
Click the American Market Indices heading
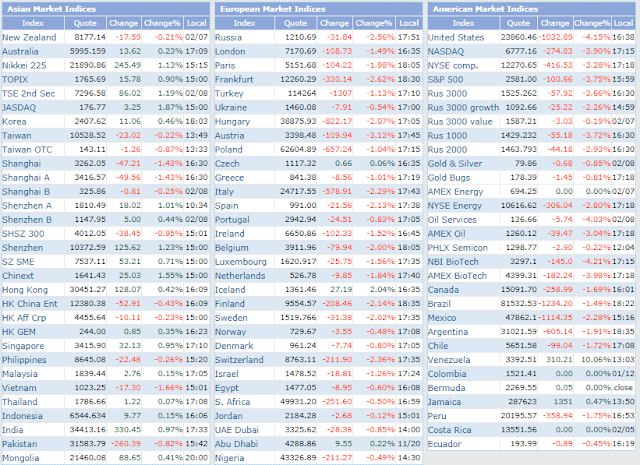(486, 9)
